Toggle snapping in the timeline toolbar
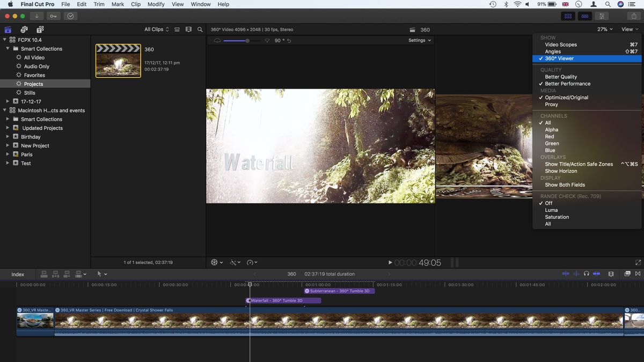Viewport: 644px width, 362px height. click(597, 274)
